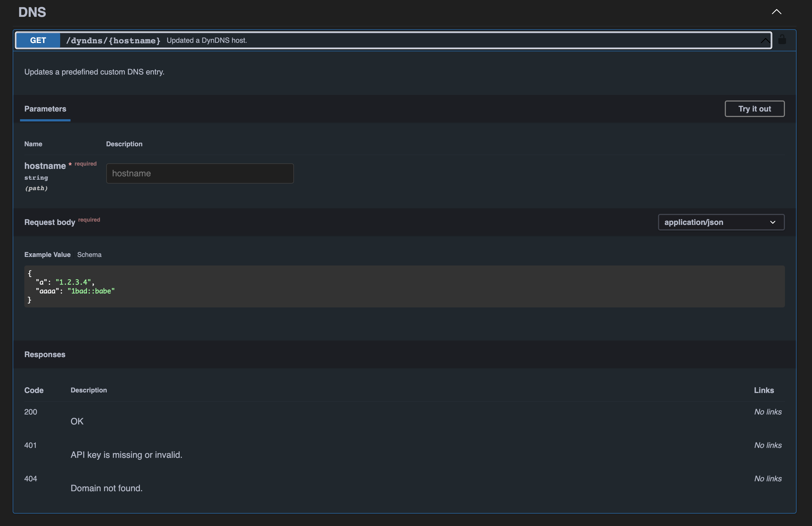Select the Parameters tab

(45, 109)
